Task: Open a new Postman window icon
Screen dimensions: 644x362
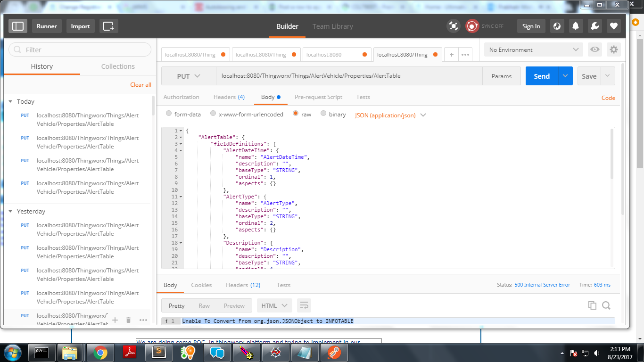Action: [108, 26]
